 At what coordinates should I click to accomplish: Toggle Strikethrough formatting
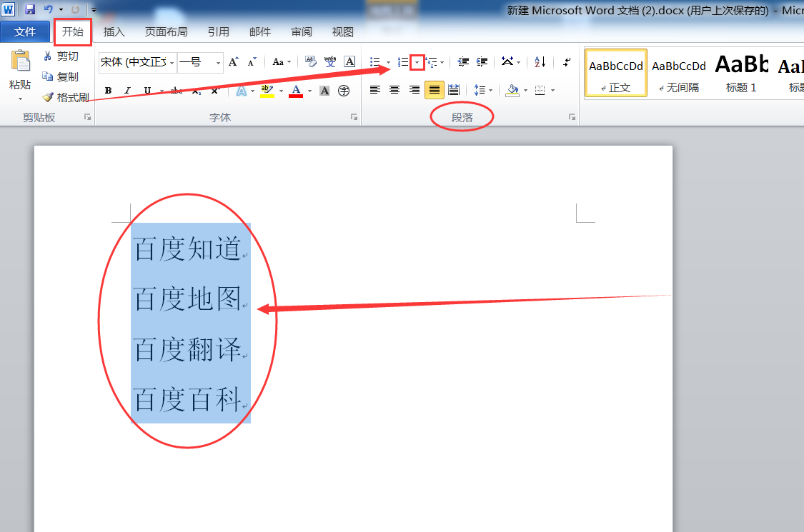[x=177, y=91]
